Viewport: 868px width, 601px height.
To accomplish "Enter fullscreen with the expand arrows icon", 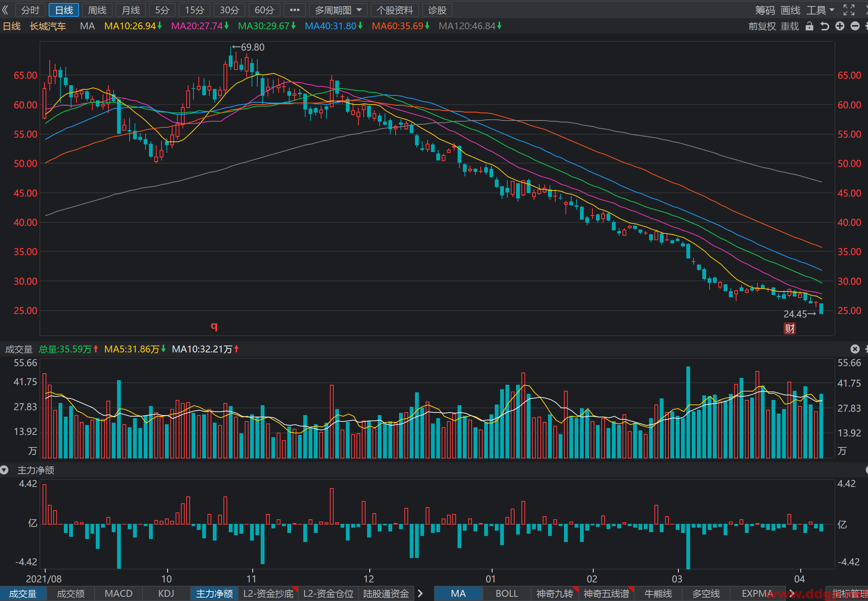I will [x=849, y=10].
